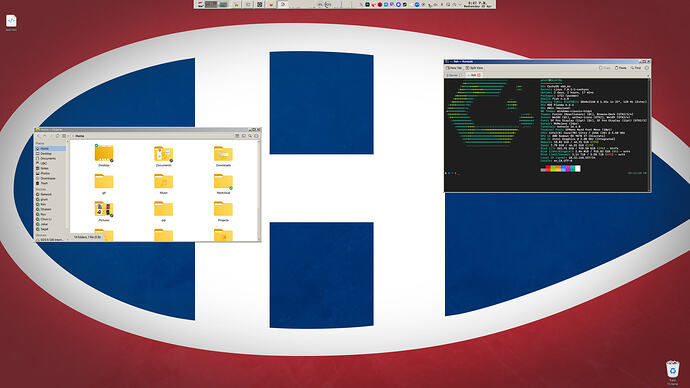Open the Konsole hamburger menu icon
This screenshot has width=690, height=388.
(647, 68)
